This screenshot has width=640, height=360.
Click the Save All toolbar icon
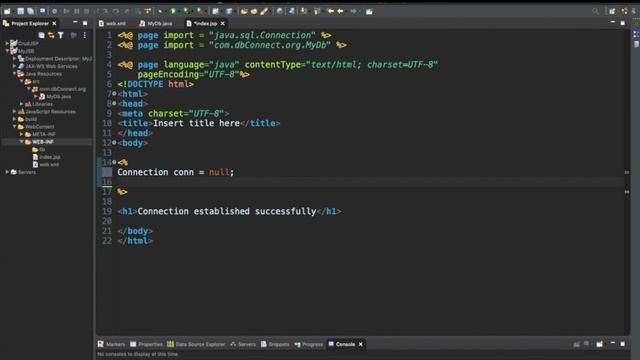click(x=31, y=11)
